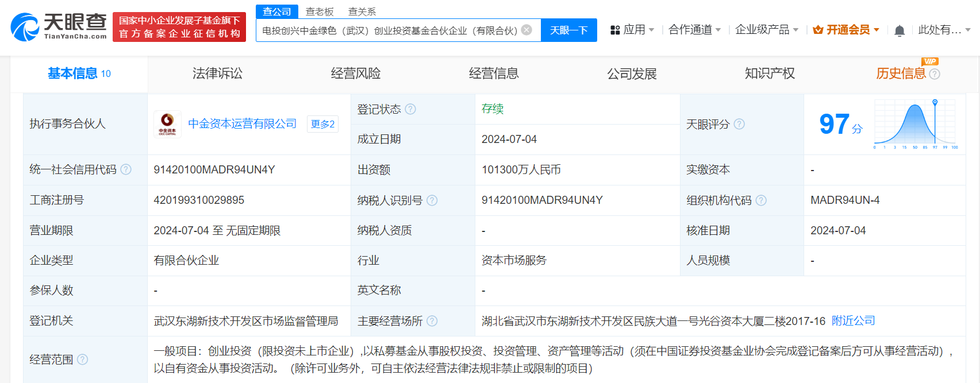Expand the 应用 dropdown menu
The height and width of the screenshot is (383, 980).
[632, 30]
